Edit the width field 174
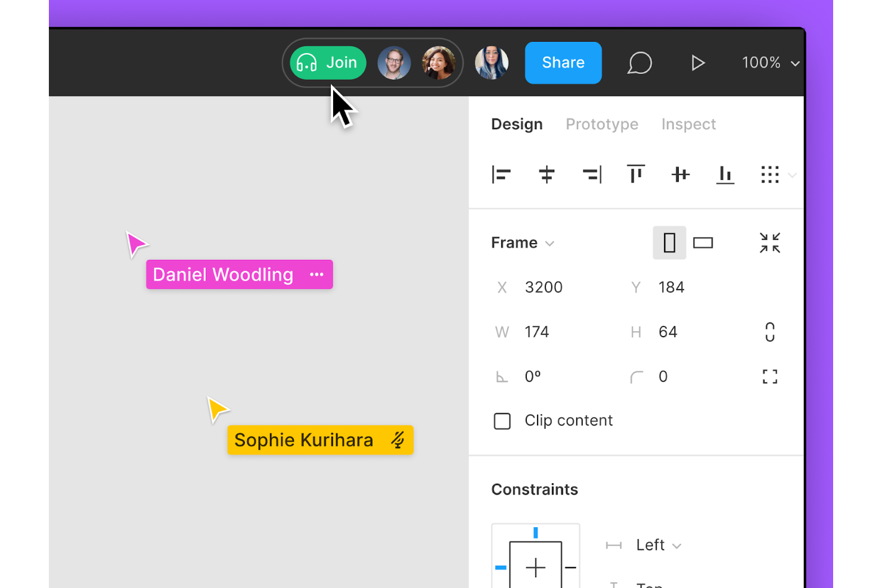 click(537, 332)
